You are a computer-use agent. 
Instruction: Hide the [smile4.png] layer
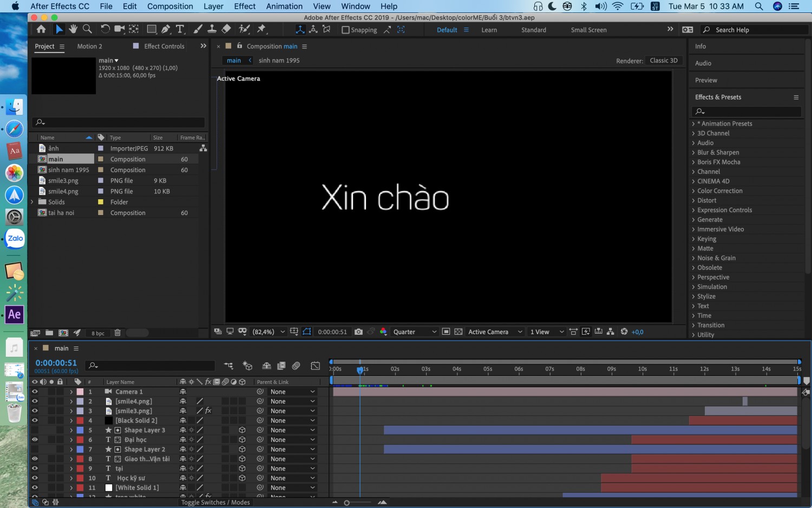click(x=35, y=401)
